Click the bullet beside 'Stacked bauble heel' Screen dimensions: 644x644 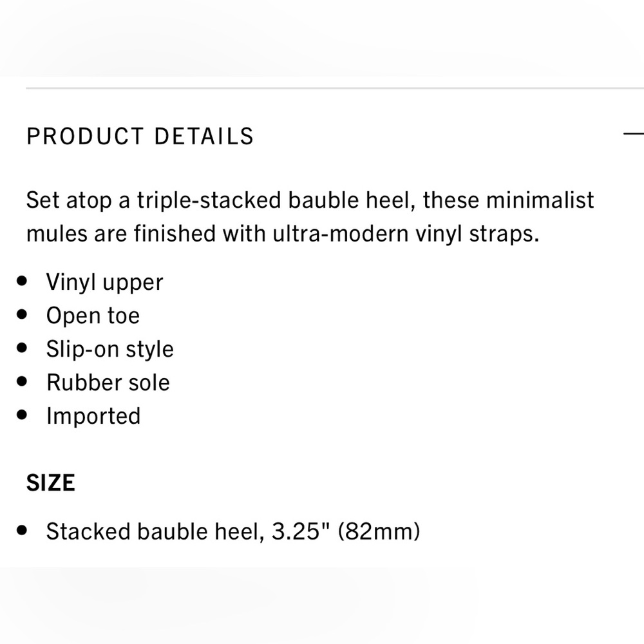[x=23, y=531]
